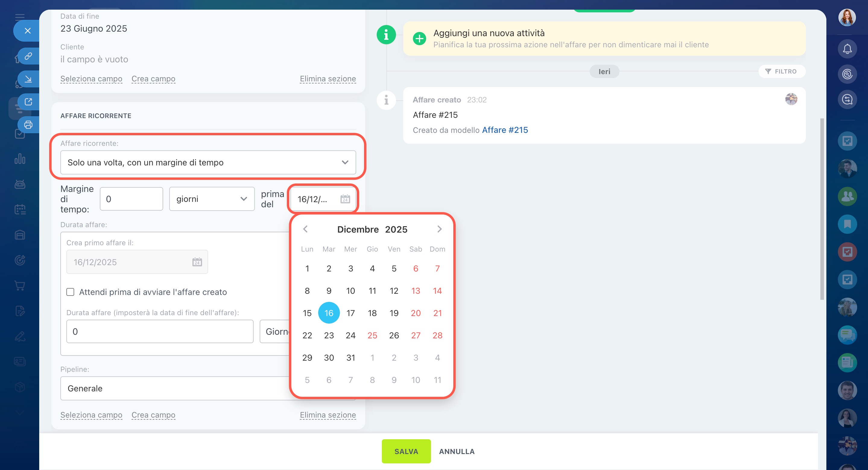
Task: Click the 'Margine di tempo' number field
Action: tap(131, 199)
